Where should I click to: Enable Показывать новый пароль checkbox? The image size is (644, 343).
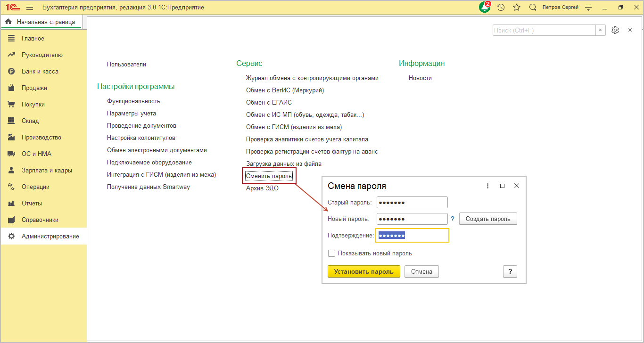(332, 253)
